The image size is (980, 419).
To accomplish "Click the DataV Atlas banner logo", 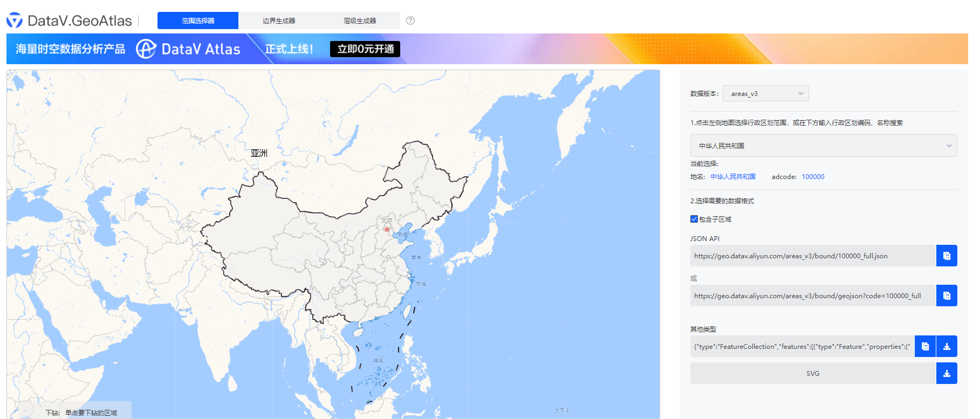I will pyautogui.click(x=188, y=49).
